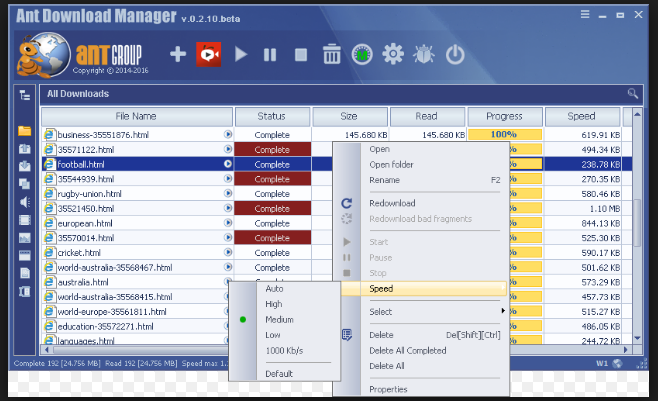
Task: Click play arrow next to 35571122.html
Action: tap(228, 149)
